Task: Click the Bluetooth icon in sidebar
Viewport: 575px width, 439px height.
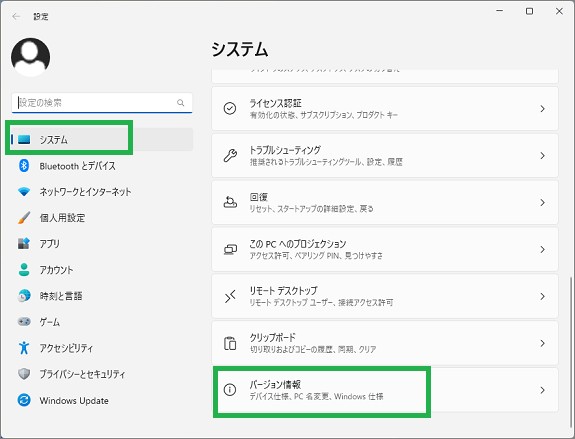Action: [x=24, y=166]
